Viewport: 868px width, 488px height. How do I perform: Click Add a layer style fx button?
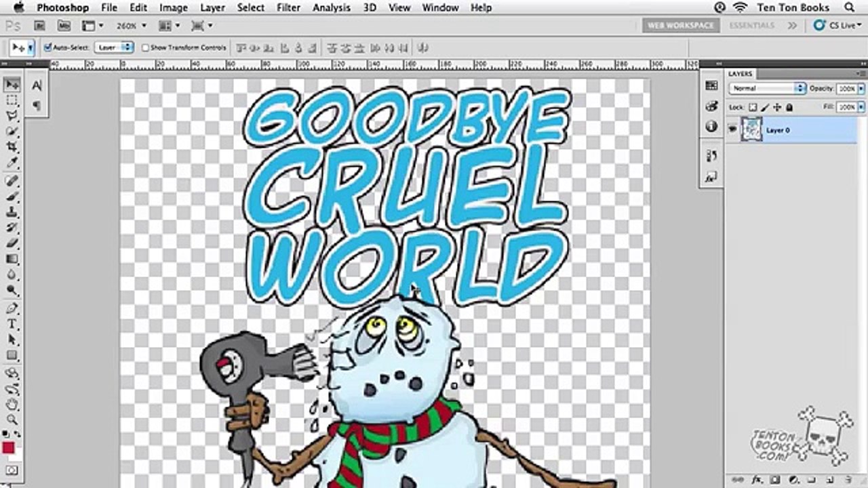(x=758, y=480)
